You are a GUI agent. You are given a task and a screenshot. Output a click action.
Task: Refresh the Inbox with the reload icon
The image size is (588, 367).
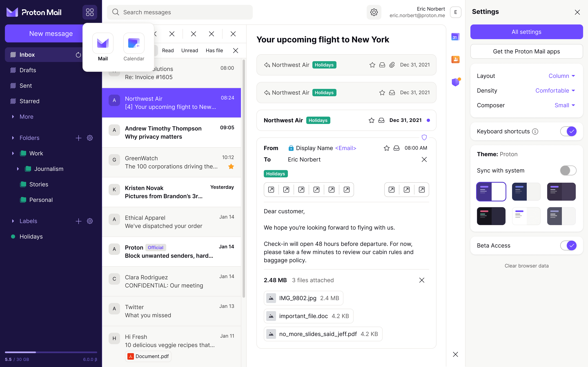pyautogui.click(x=78, y=55)
